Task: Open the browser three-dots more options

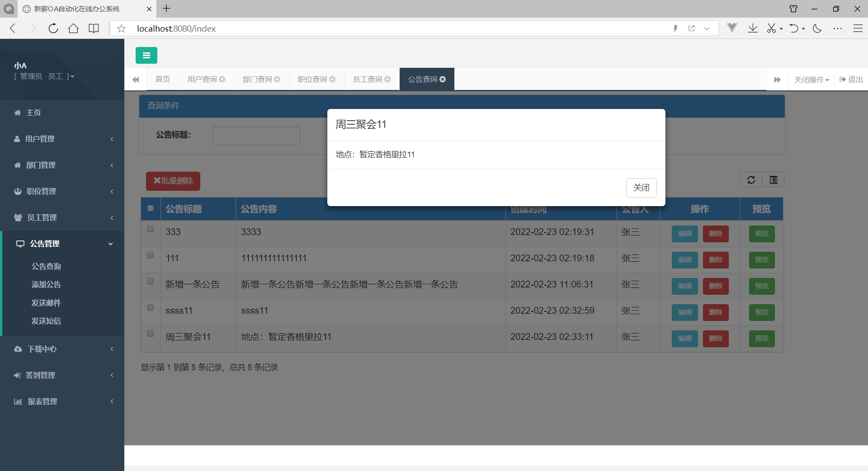Action: [838, 28]
